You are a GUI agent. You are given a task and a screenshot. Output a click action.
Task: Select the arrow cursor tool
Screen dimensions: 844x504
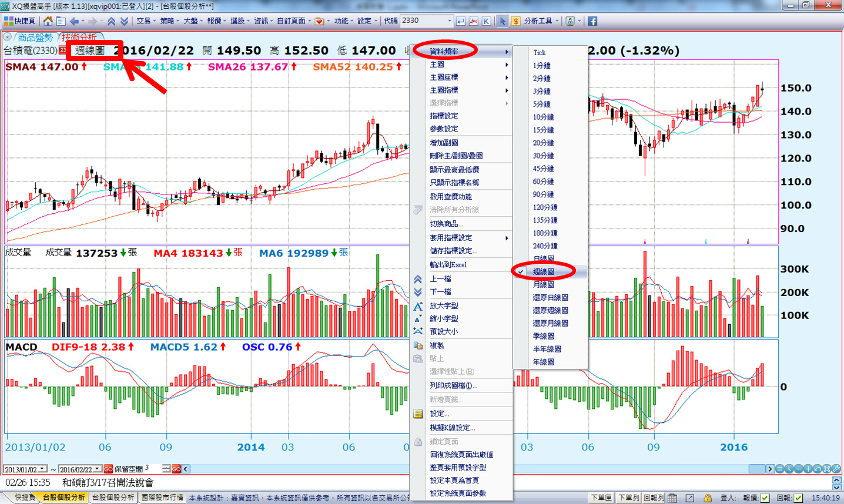click(x=502, y=21)
